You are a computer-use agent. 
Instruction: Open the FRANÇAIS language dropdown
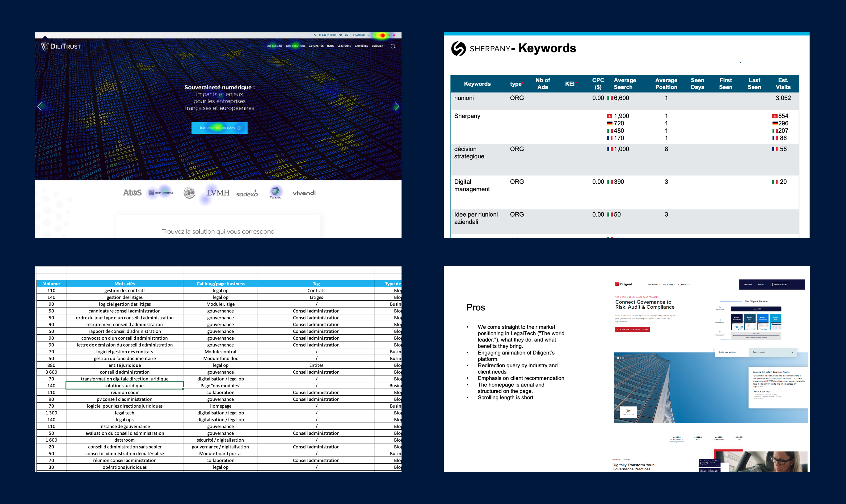pos(361,35)
